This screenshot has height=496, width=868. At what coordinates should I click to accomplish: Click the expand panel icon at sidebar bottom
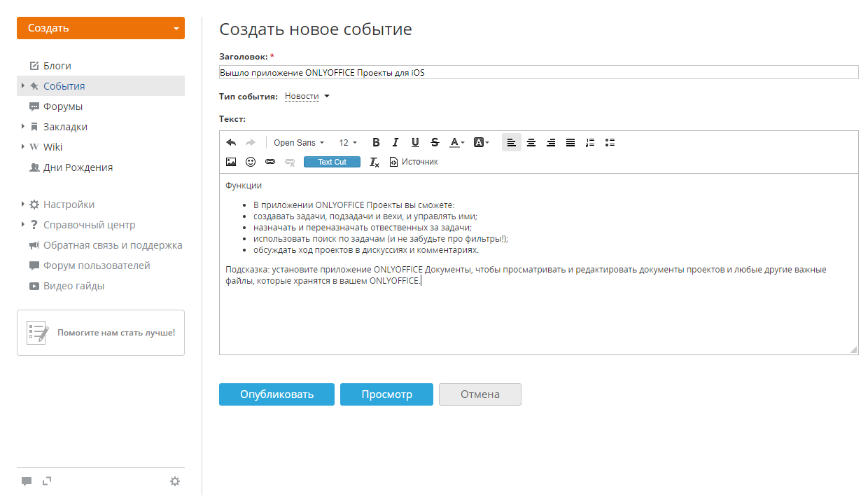click(47, 481)
